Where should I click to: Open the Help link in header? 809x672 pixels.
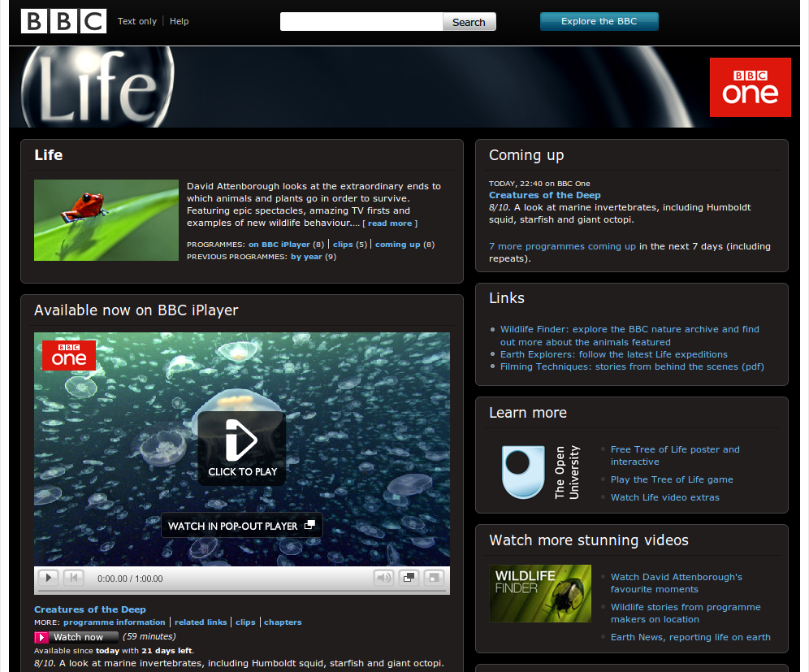click(179, 21)
